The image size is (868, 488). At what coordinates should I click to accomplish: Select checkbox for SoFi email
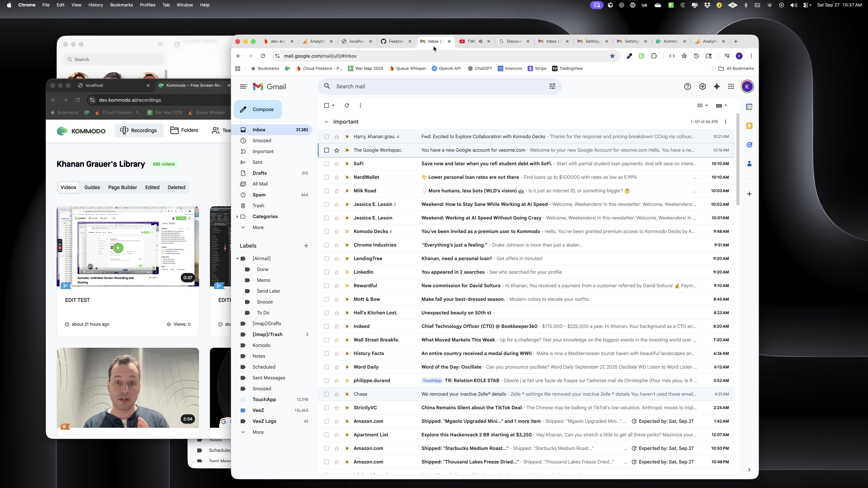coord(326,164)
